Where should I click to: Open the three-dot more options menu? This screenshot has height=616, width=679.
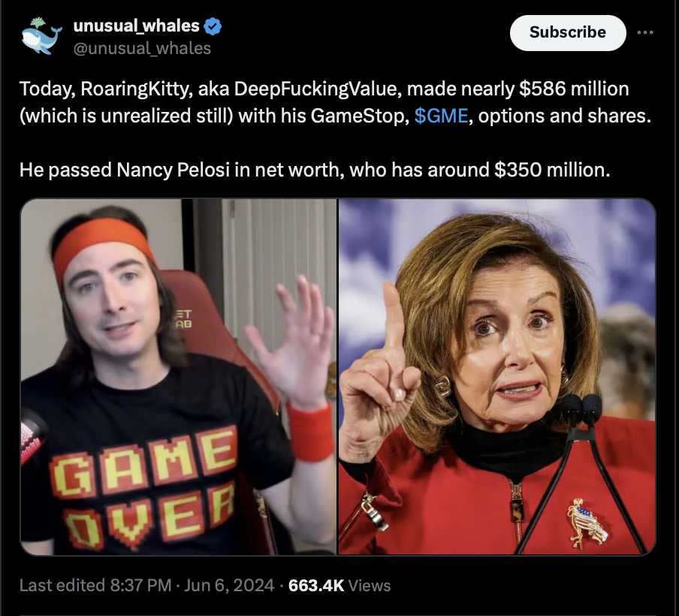pyautogui.click(x=644, y=32)
